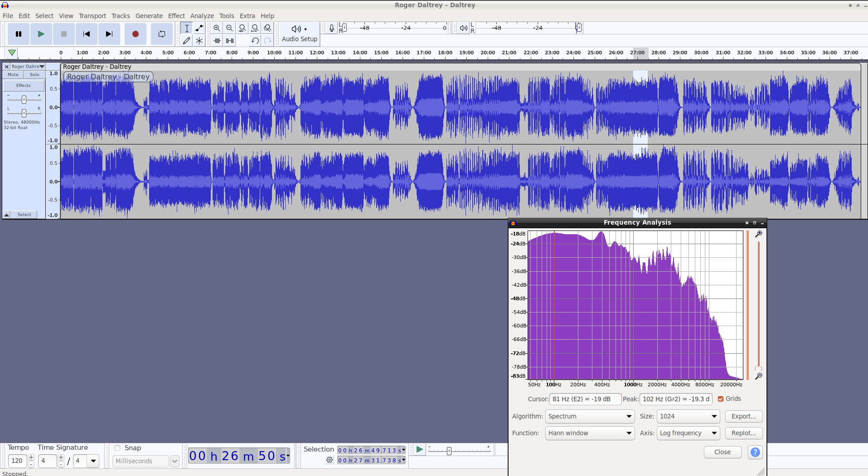Trim audio outside selection icon

pyautogui.click(x=217, y=40)
